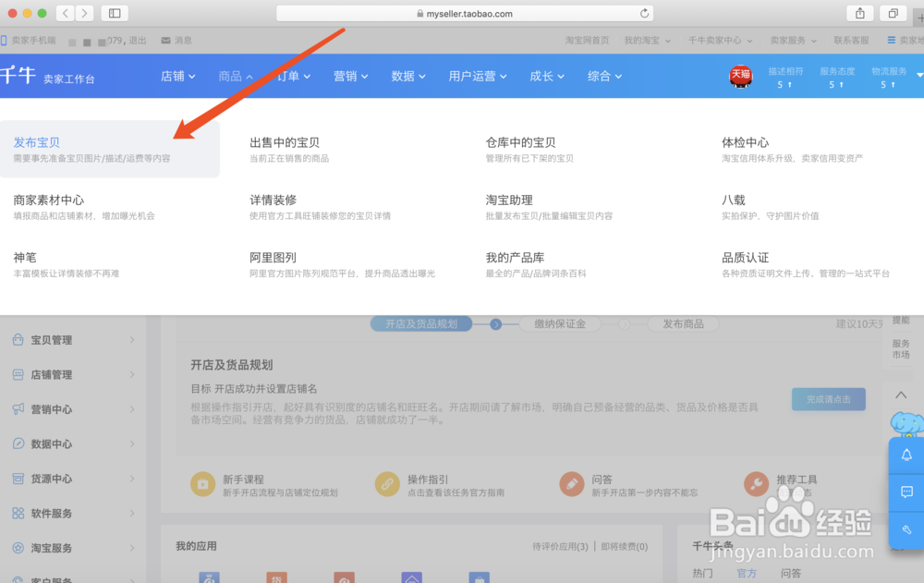
Task: Select 详情装修 menu entry
Action: pos(273,200)
